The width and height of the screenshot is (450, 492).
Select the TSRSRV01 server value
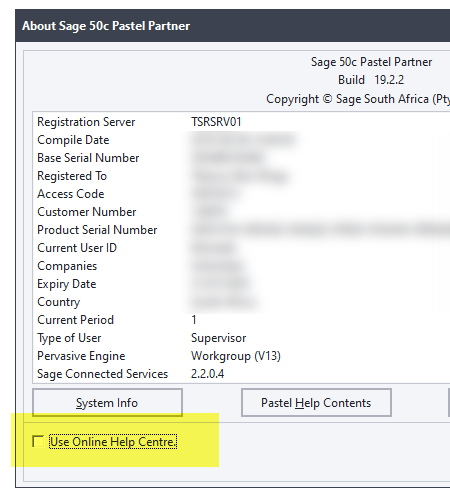pyautogui.click(x=216, y=122)
